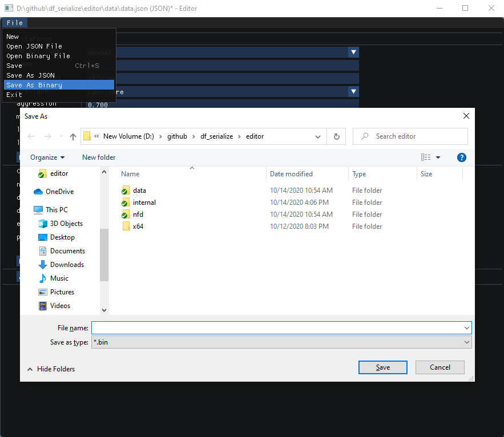Open Save as type *.bin dropdown
This screenshot has height=437, width=504.
pos(281,342)
